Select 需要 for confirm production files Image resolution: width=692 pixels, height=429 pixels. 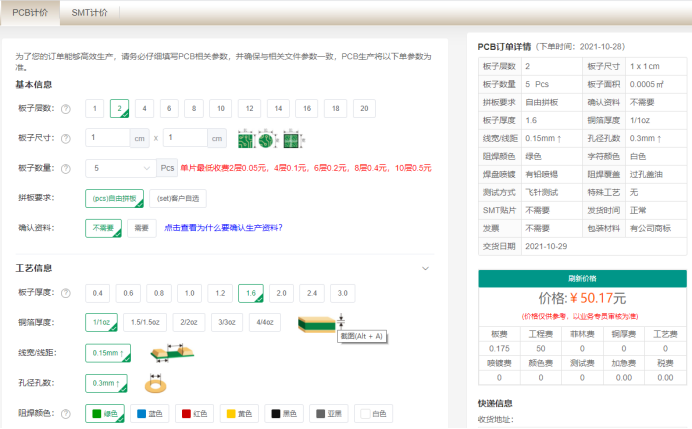pyautogui.click(x=144, y=228)
